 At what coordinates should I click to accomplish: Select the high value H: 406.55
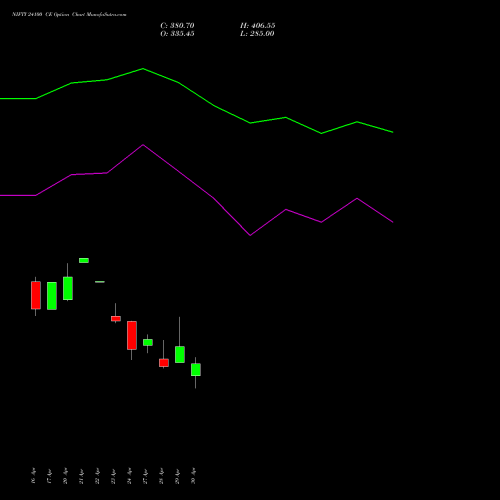[x=258, y=25]
